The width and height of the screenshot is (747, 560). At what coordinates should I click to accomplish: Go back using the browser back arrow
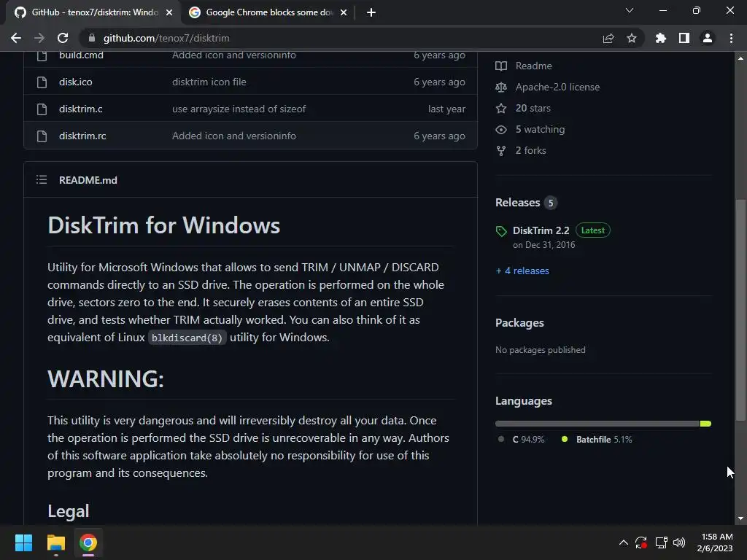tap(16, 38)
